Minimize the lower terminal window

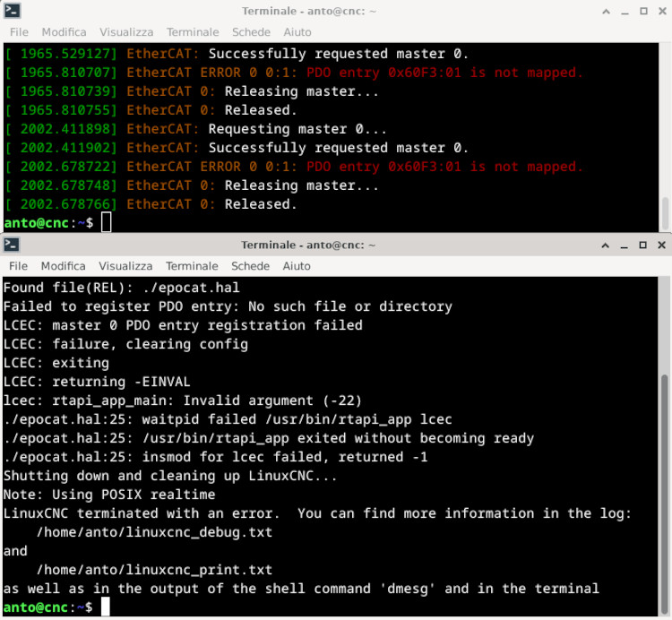(x=624, y=245)
